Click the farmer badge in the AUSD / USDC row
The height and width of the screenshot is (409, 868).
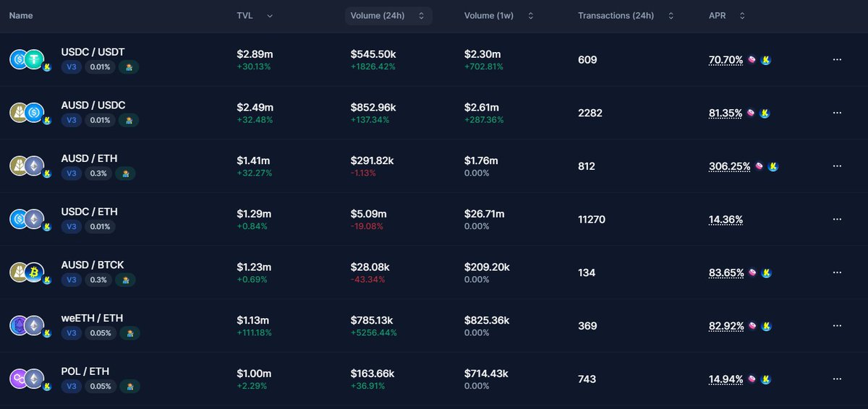tap(129, 120)
